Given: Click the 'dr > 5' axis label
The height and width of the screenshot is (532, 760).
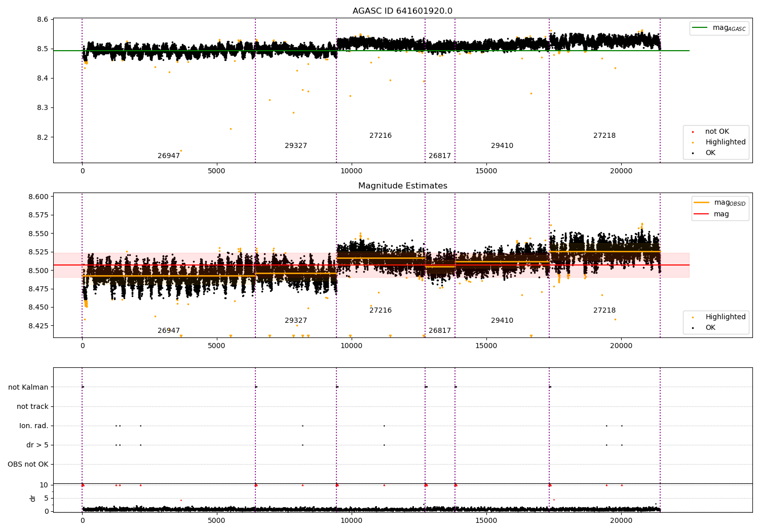Looking at the screenshot, I should (x=37, y=445).
